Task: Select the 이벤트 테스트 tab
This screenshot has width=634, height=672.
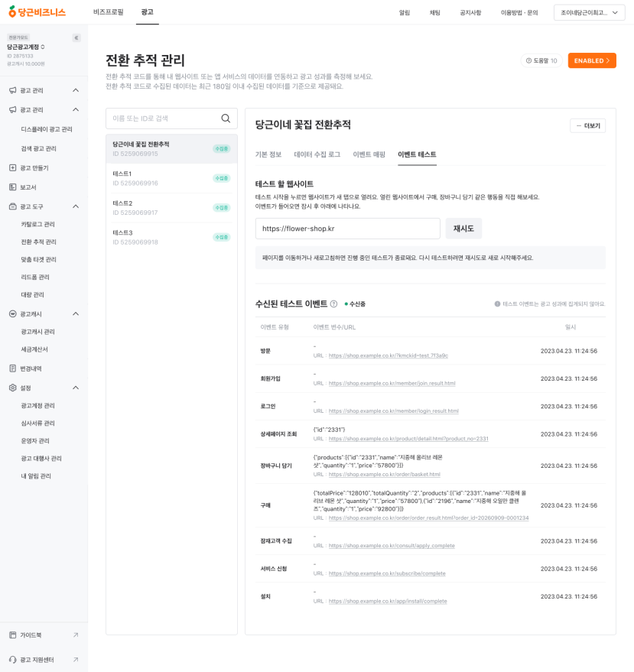Action: (417, 154)
